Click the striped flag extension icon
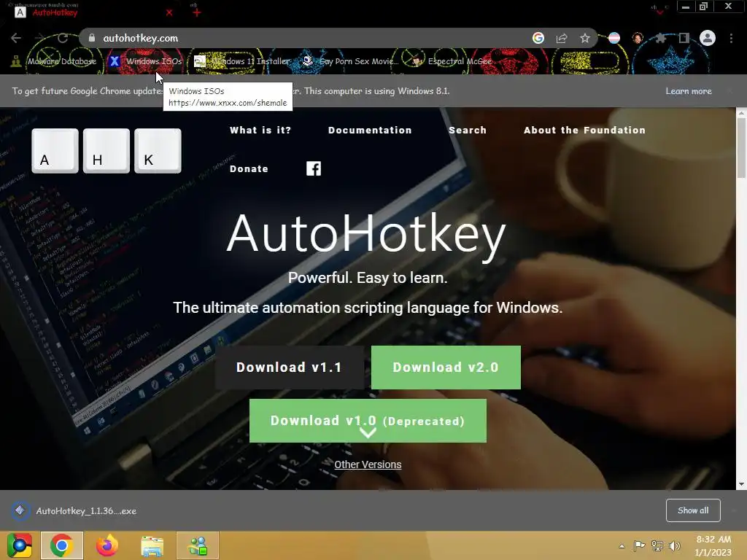Screen dimensions: 747x560 tap(614, 38)
